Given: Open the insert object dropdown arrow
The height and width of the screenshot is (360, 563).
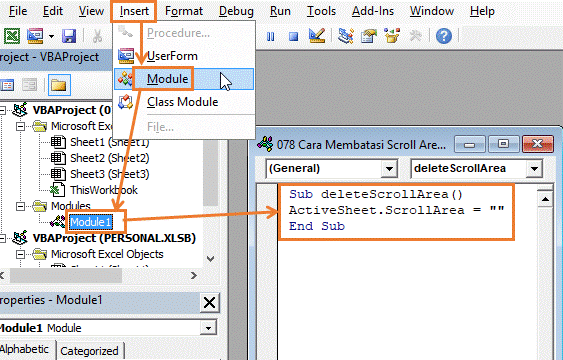Looking at the screenshot, I should (x=51, y=36).
